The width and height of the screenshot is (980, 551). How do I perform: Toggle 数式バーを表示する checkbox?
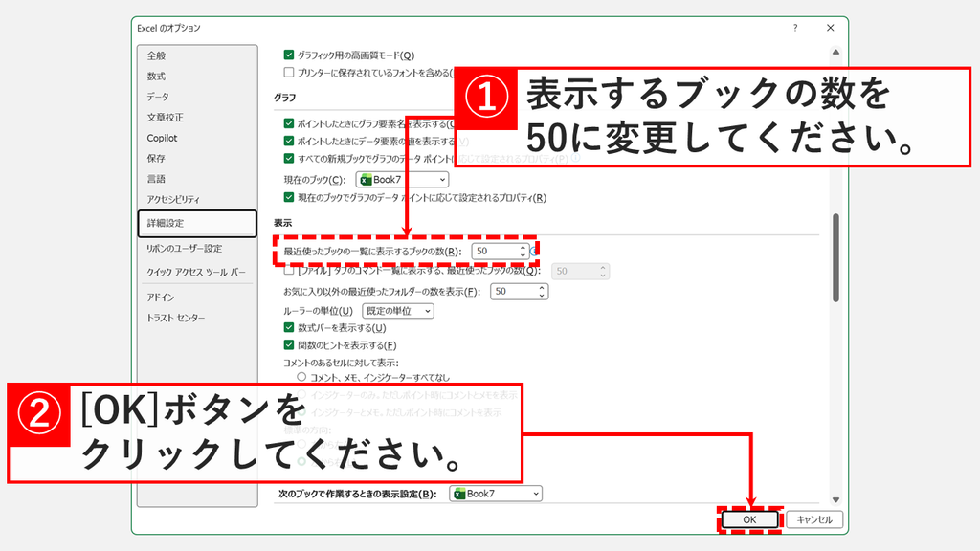point(289,327)
